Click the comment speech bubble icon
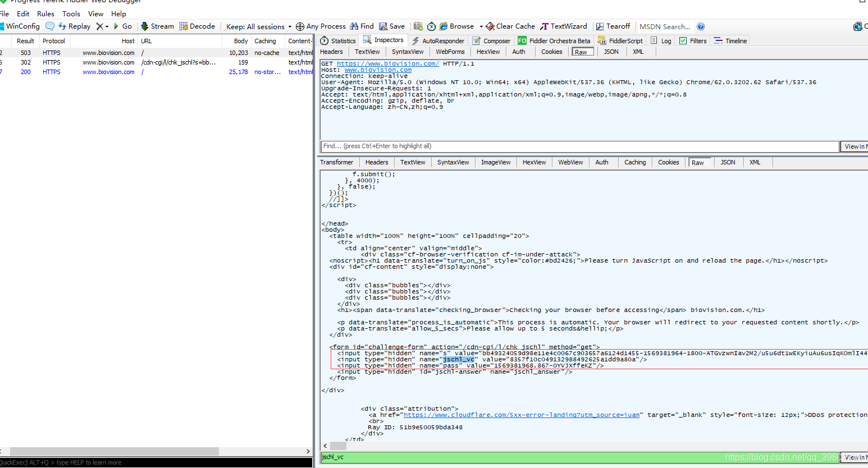The width and height of the screenshot is (868, 468). pos(50,26)
